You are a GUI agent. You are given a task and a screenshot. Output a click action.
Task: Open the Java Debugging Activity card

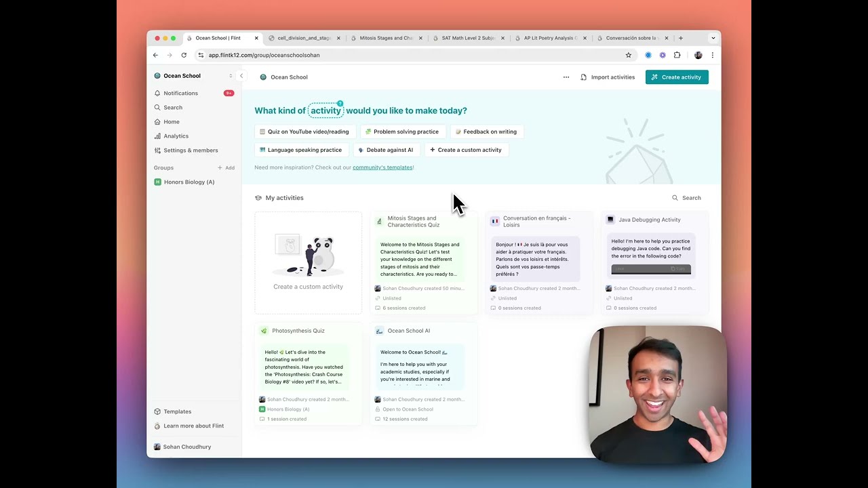pos(655,262)
